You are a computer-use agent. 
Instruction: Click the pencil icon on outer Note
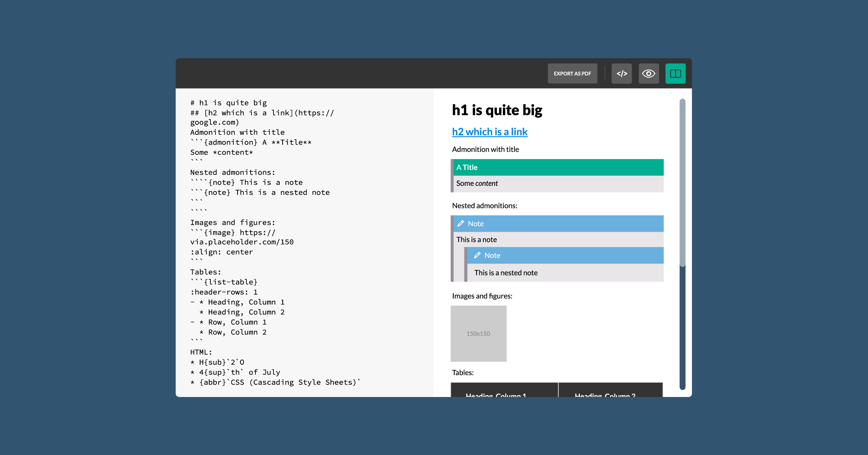(x=461, y=224)
